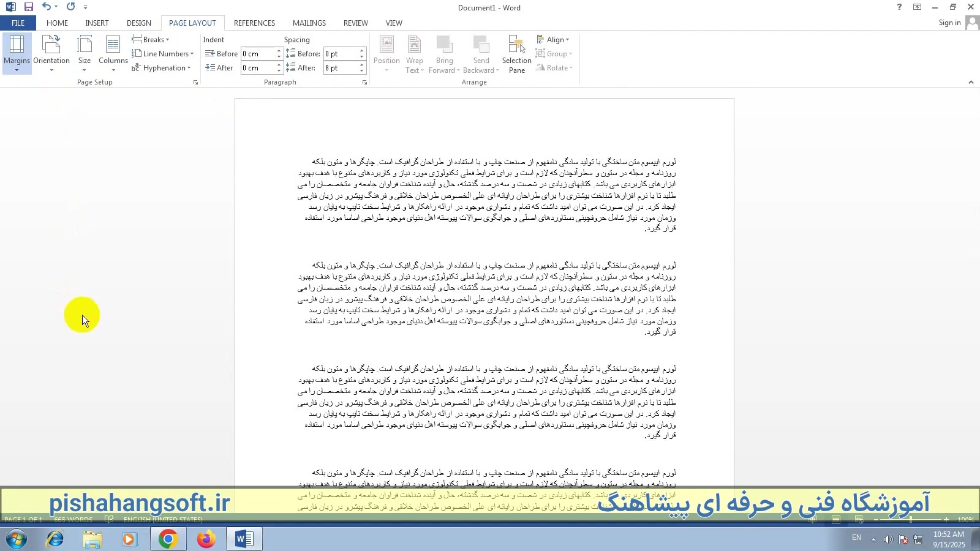Open Action Center flag icon in tray
Image resolution: width=980 pixels, height=551 pixels.
point(903,539)
